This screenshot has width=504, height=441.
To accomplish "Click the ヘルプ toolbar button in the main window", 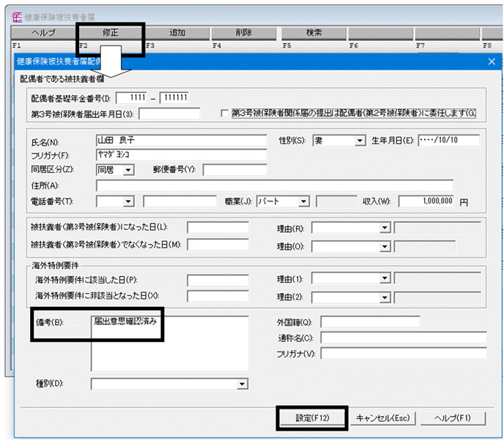I will click(x=43, y=33).
